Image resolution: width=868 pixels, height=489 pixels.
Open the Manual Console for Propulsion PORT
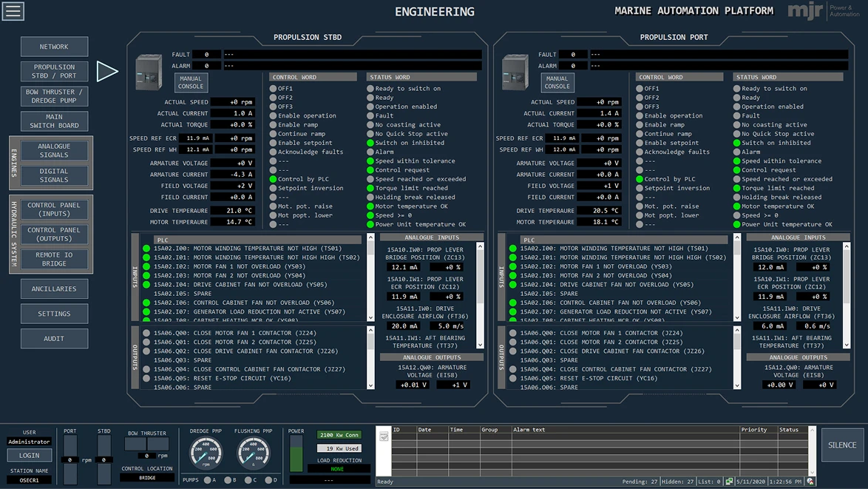(x=557, y=83)
